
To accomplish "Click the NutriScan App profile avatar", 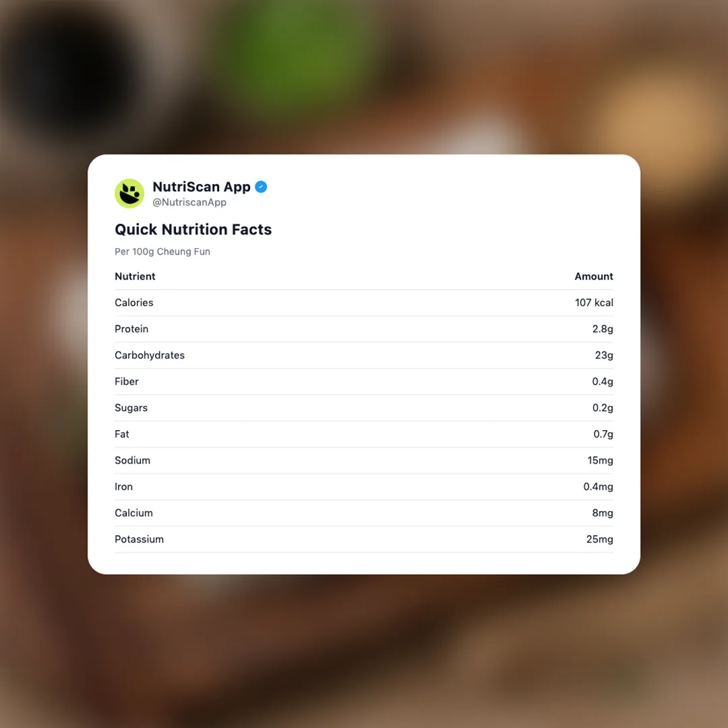I will [129, 193].
